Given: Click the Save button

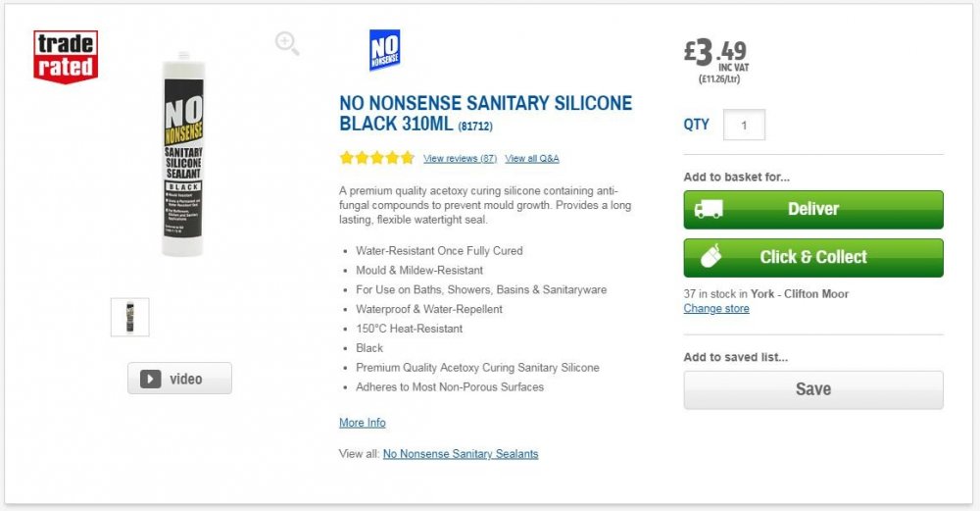Looking at the screenshot, I should [813, 389].
